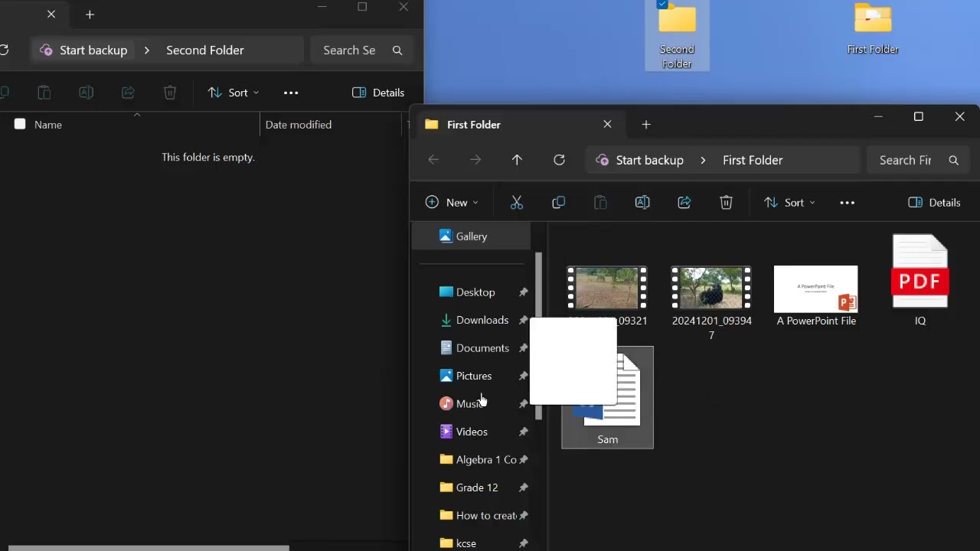Viewport: 980px width, 551px height.
Task: Click search box in Second Folder window
Action: [361, 51]
